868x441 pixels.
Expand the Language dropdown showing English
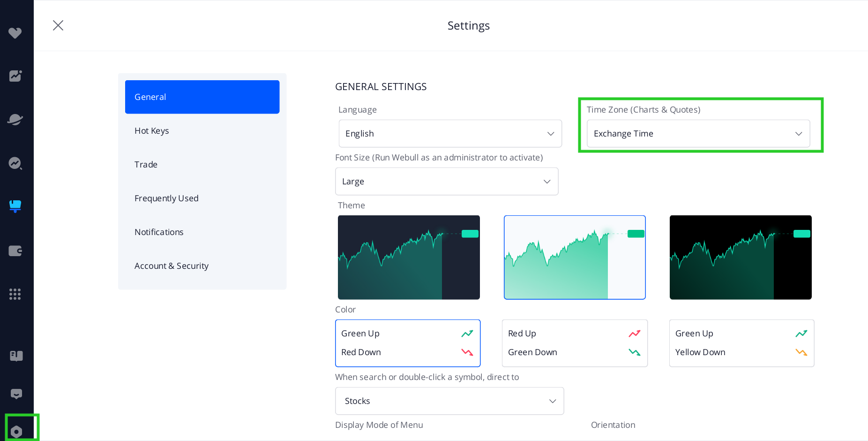[450, 134]
